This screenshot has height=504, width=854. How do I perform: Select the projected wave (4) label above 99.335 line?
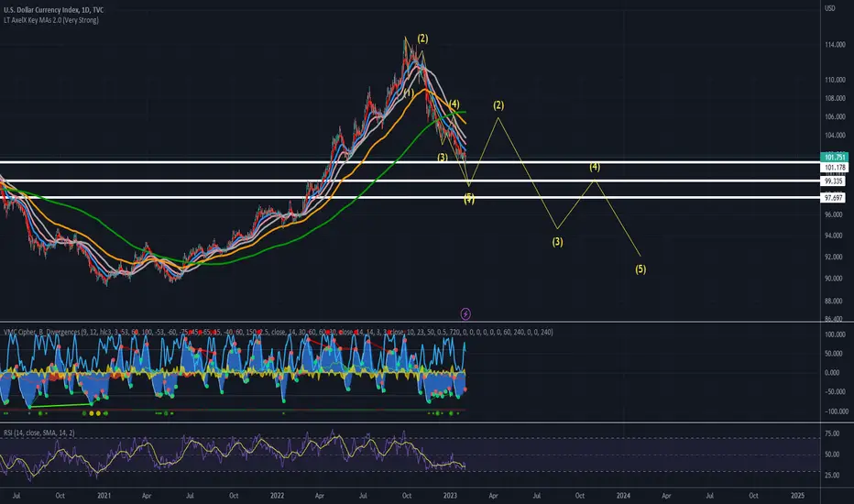594,168
